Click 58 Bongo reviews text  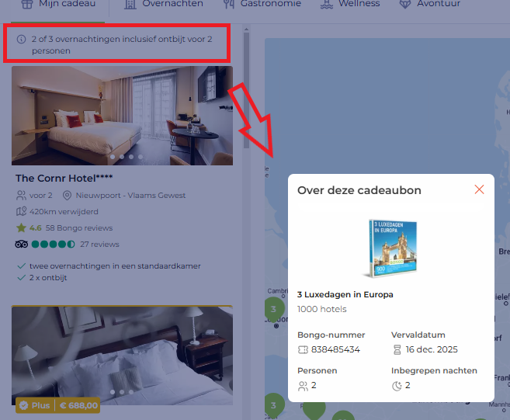click(79, 228)
